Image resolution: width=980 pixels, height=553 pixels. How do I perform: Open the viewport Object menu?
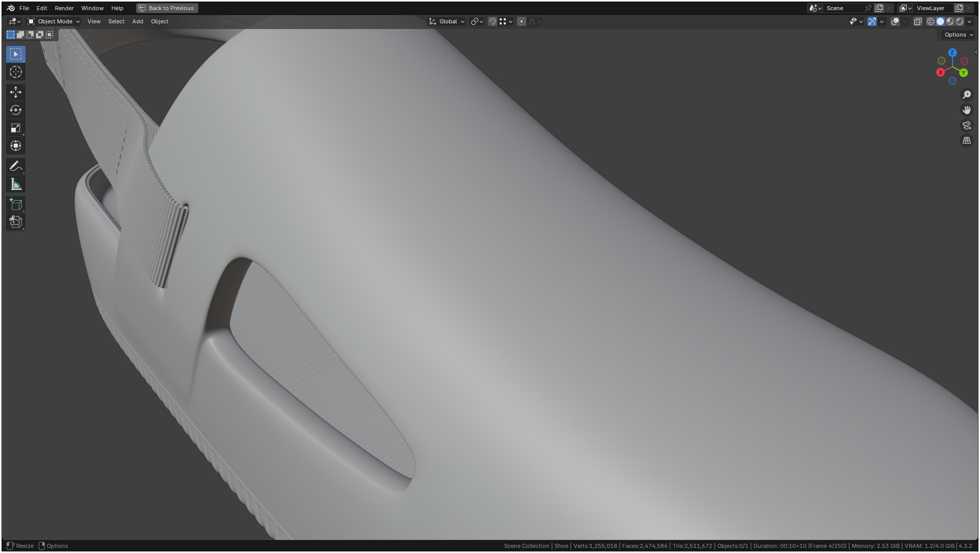[x=159, y=21]
